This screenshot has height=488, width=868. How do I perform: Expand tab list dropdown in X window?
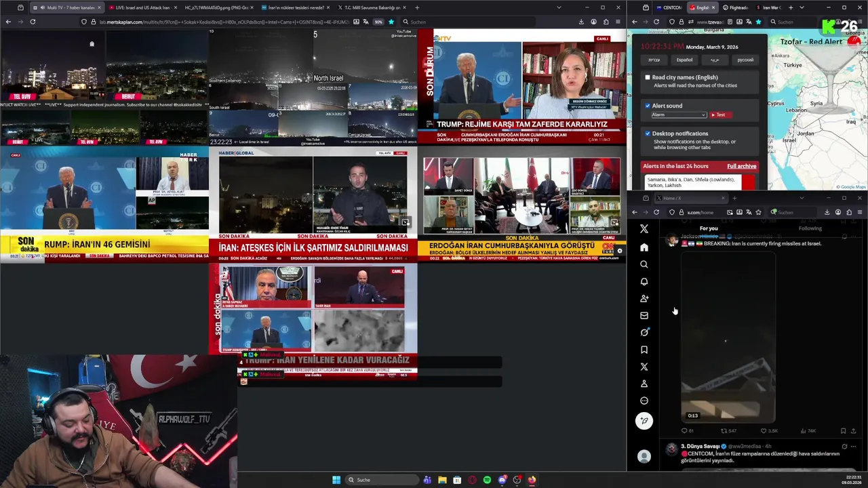[802, 198]
